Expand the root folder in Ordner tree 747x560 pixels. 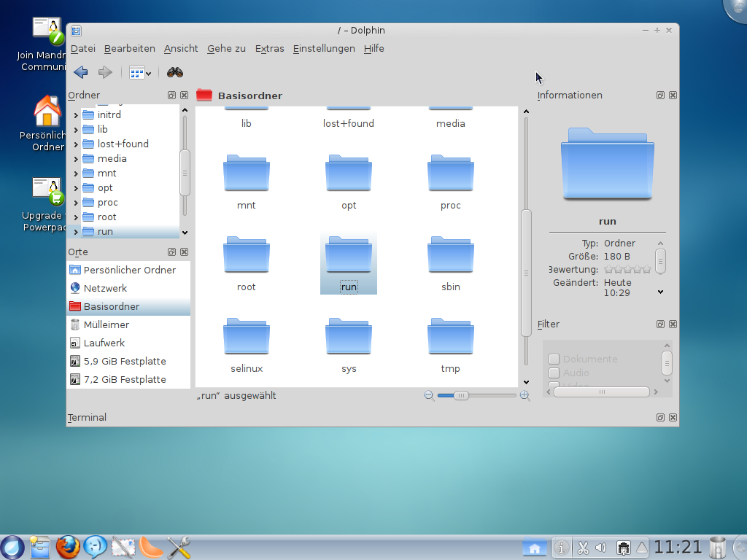click(76, 217)
